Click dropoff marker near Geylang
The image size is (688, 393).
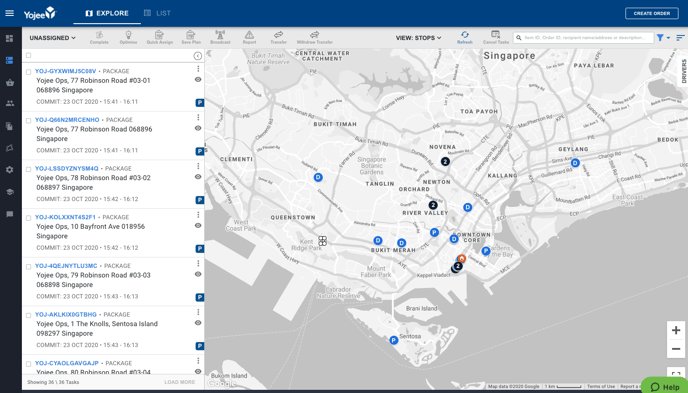pyautogui.click(x=575, y=163)
